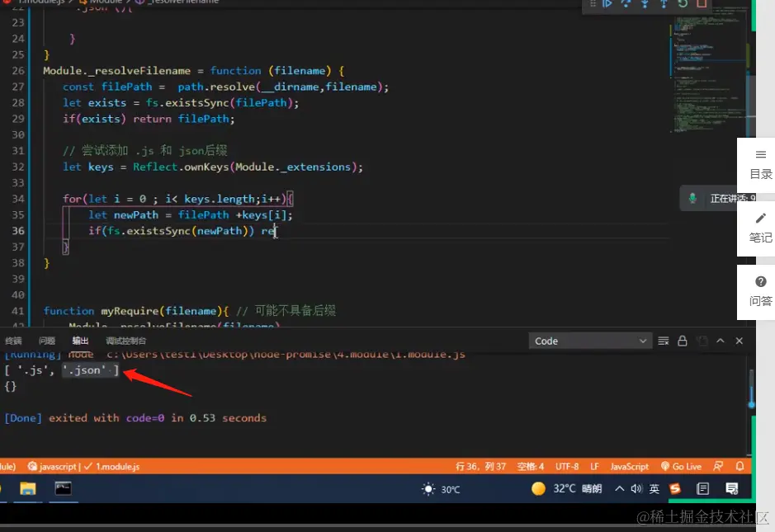
Task: Toggle the output scroll lock icon
Action: [682, 341]
